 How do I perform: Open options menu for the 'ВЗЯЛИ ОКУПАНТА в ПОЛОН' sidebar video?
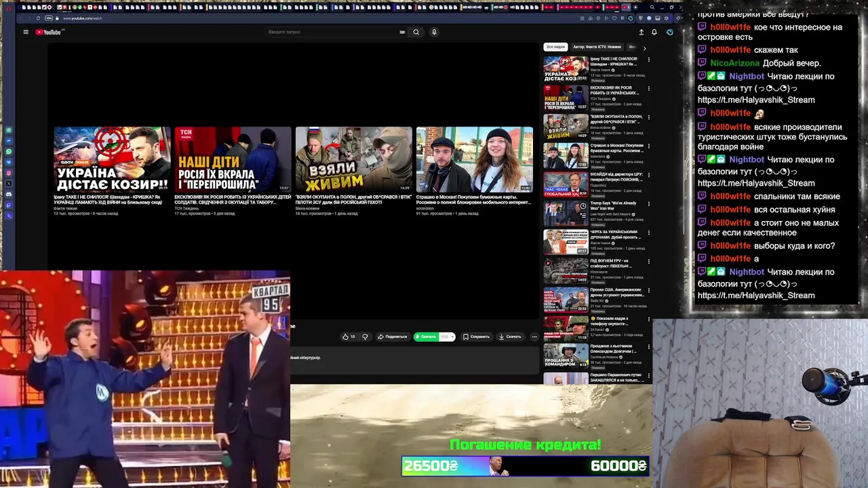pos(648,117)
